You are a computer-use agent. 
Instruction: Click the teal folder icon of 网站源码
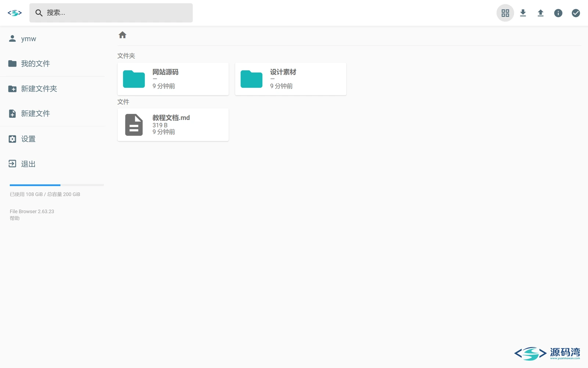(134, 79)
